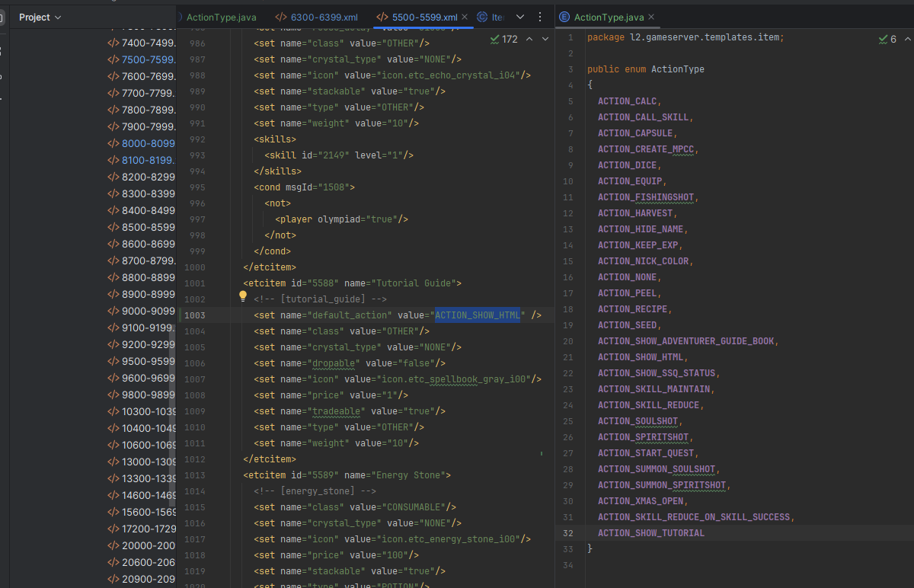Click XML icon beside 8900-8999 file
The width and height of the screenshot is (914, 588).
(x=113, y=294)
